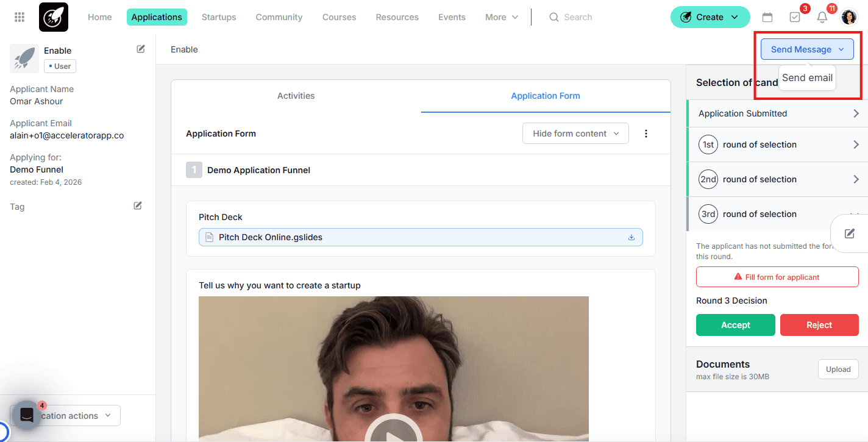The image size is (868, 442).
Task: Open three-dot menu beside Hide form content
Action: tap(646, 134)
